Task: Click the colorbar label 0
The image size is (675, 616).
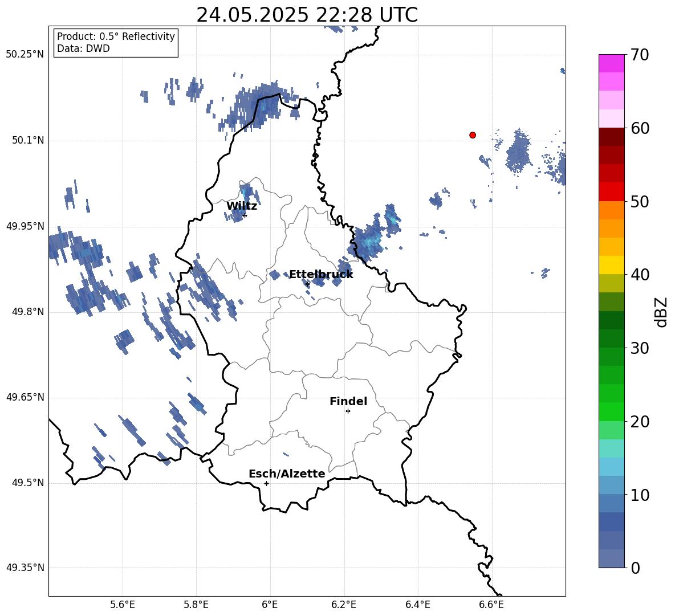Action: click(x=636, y=568)
